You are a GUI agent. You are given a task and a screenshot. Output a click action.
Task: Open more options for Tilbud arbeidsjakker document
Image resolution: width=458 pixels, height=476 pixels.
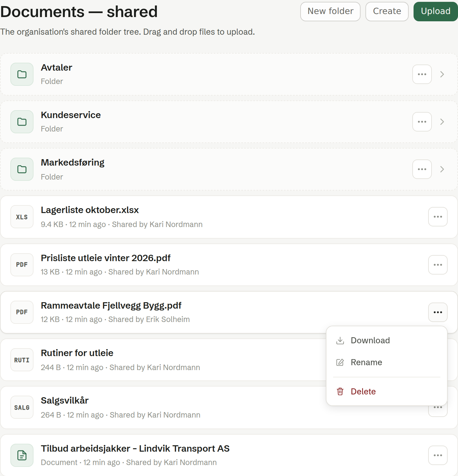(x=438, y=455)
